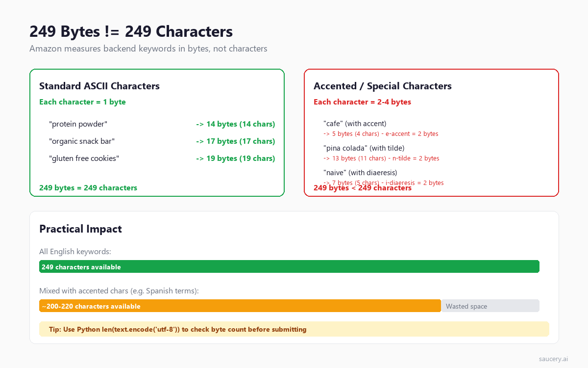The width and height of the screenshot is (588, 368).
Task: Click "-> 19 bytes (19 chars)" value
Action: (x=235, y=158)
